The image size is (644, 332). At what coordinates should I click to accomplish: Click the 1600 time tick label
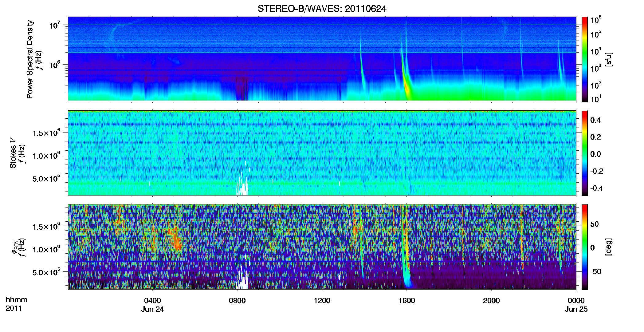click(407, 301)
